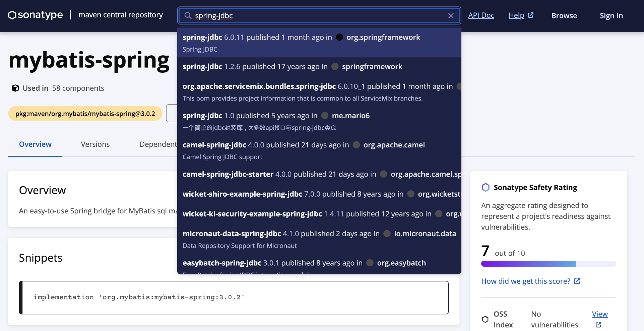Select camel-spring-jdbc-starter suggestion
Image resolution: width=644 pixels, height=331 pixels.
(319, 174)
